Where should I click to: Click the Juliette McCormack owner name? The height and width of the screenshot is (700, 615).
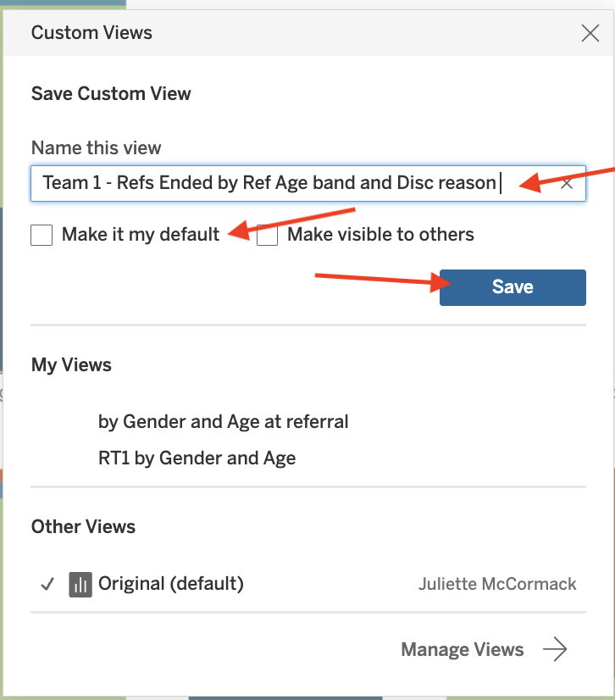pyautogui.click(x=497, y=584)
